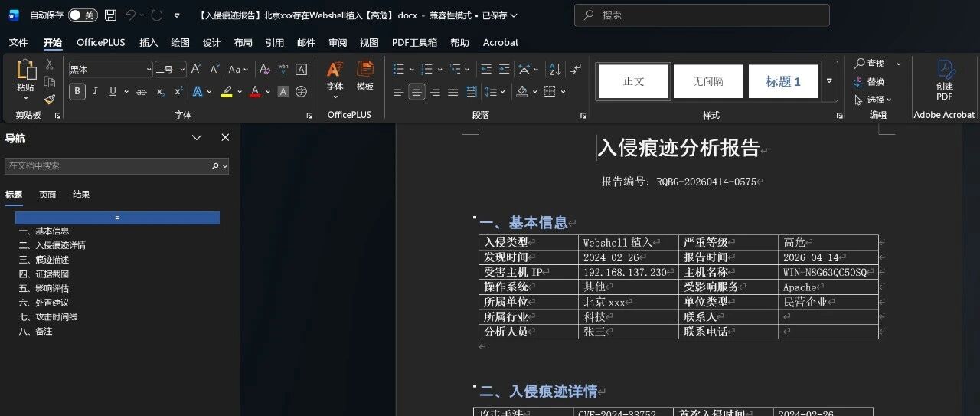Viewport: 980px width, 416px height.
Task: Decrease font size with the smaller A
Action: (x=215, y=69)
